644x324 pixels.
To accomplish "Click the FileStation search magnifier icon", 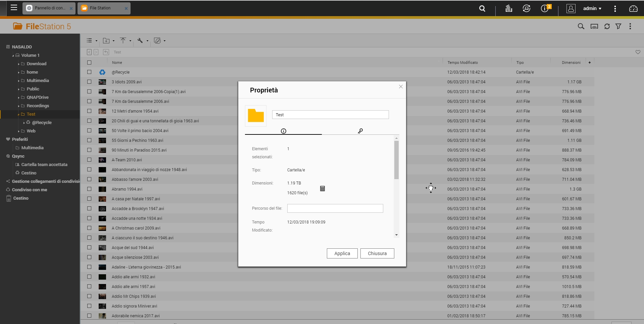I will [x=581, y=26].
